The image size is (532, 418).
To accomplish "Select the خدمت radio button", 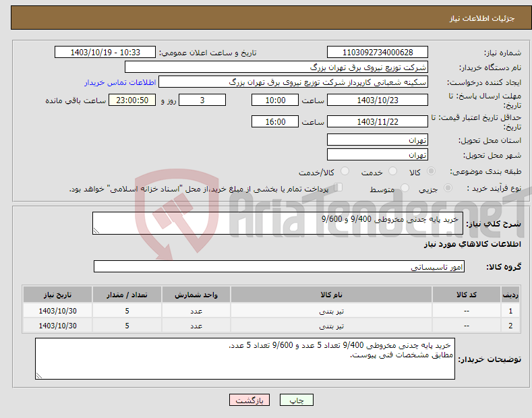I will point(392,171).
